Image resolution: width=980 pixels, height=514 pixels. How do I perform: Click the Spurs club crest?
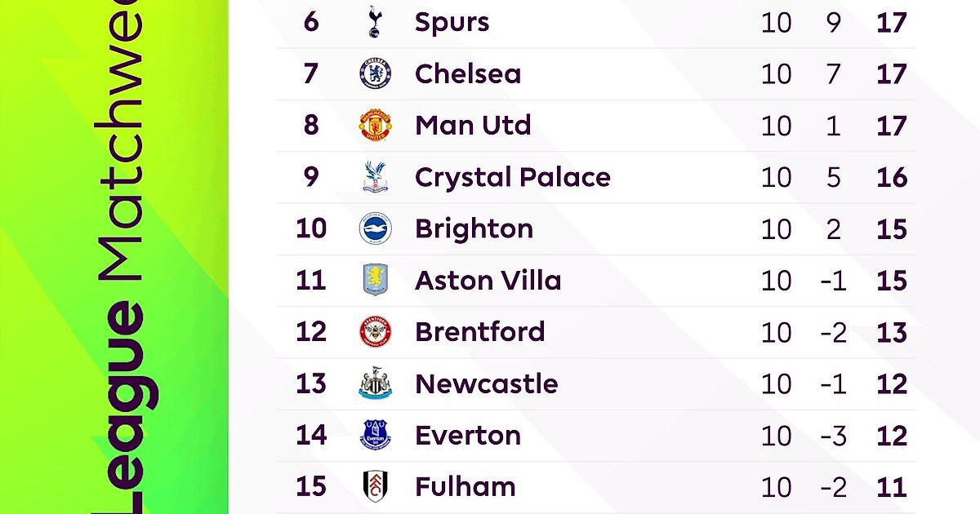click(376, 22)
